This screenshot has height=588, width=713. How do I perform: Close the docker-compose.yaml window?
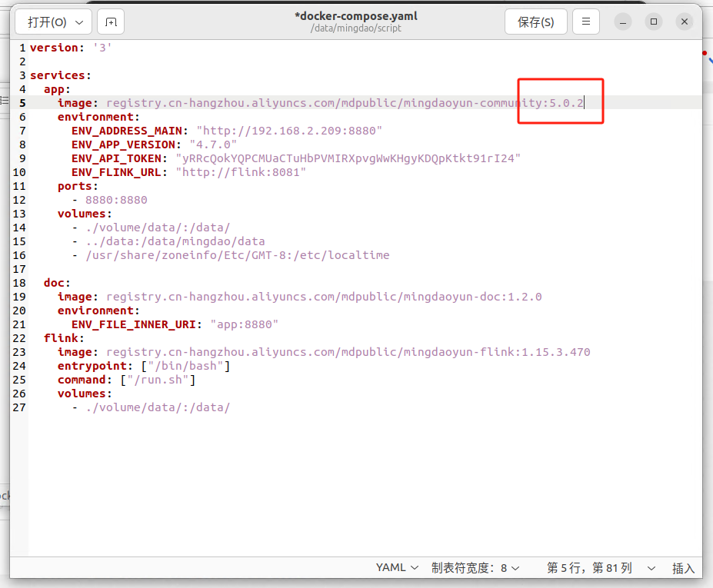coord(685,22)
